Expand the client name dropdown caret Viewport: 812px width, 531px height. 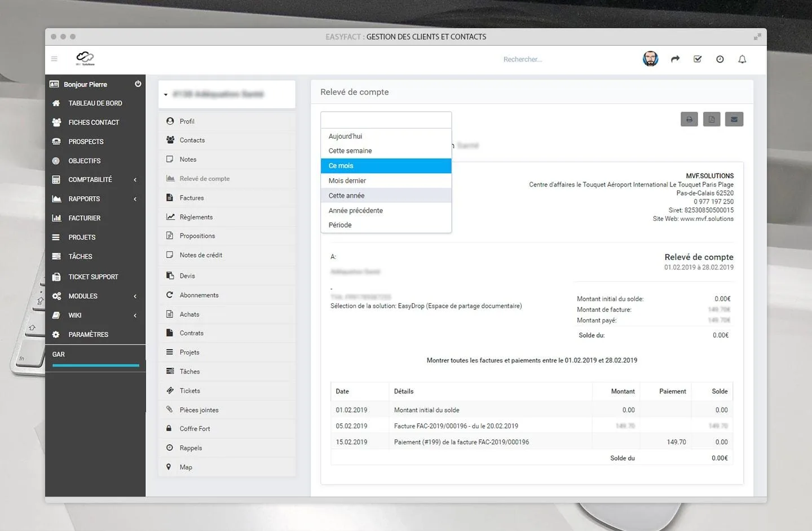coord(166,95)
